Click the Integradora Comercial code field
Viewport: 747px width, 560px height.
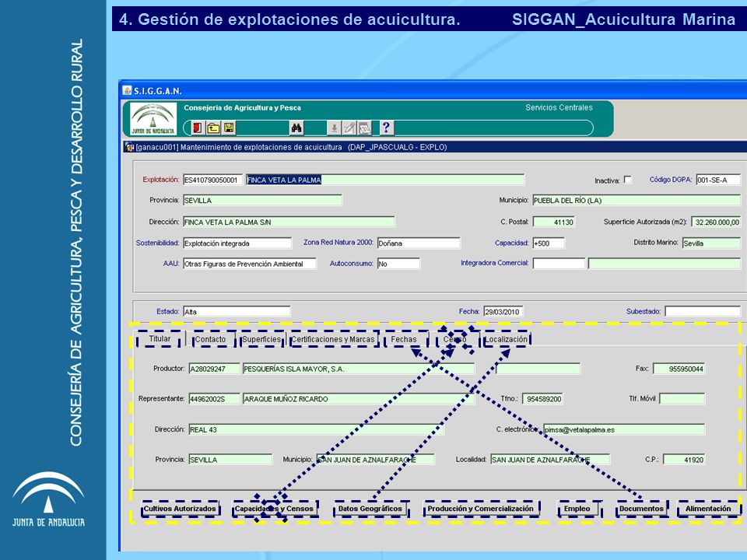click(x=559, y=264)
